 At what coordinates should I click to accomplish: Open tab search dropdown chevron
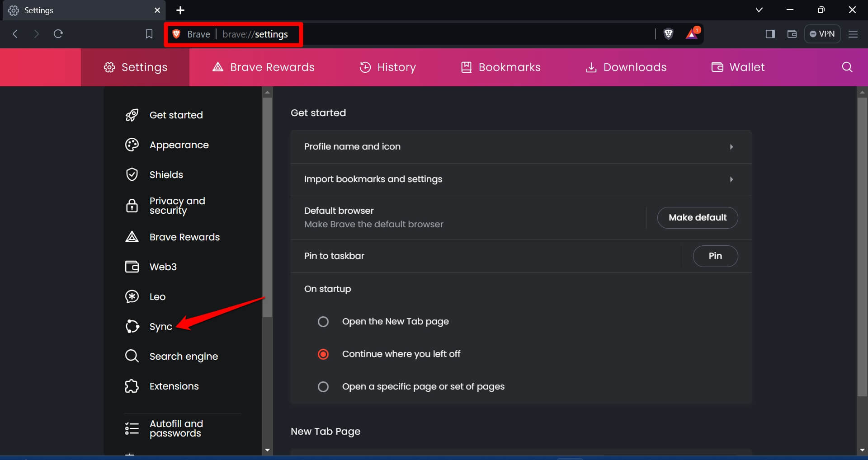(759, 10)
